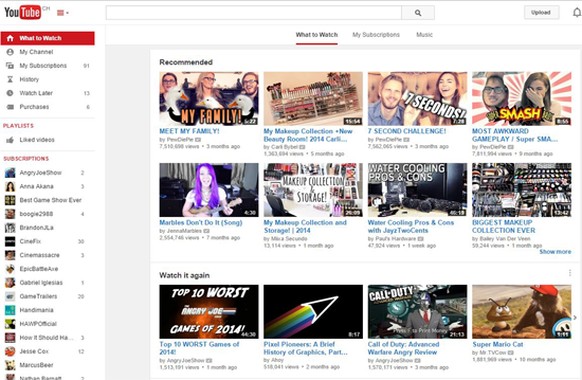The width and height of the screenshot is (582, 380).
Task: Open CineFix channel avatar
Action: pyautogui.click(x=10, y=241)
